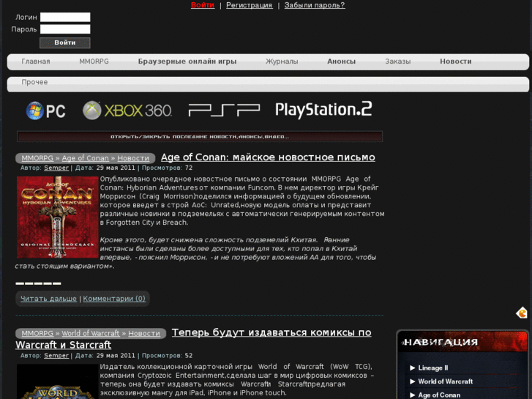Open the World of Warcraft article thumbnail
This screenshot has width=532, height=399.
[x=58, y=381]
